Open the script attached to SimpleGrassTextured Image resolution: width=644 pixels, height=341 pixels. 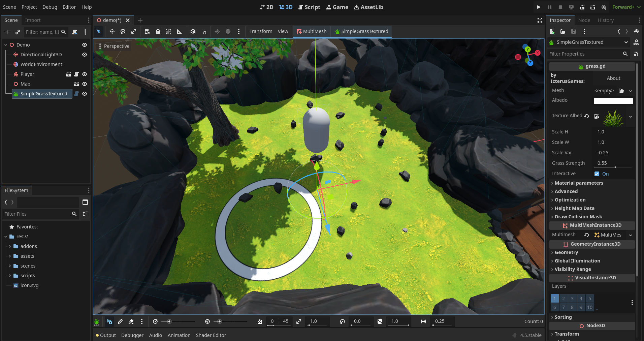(76, 94)
